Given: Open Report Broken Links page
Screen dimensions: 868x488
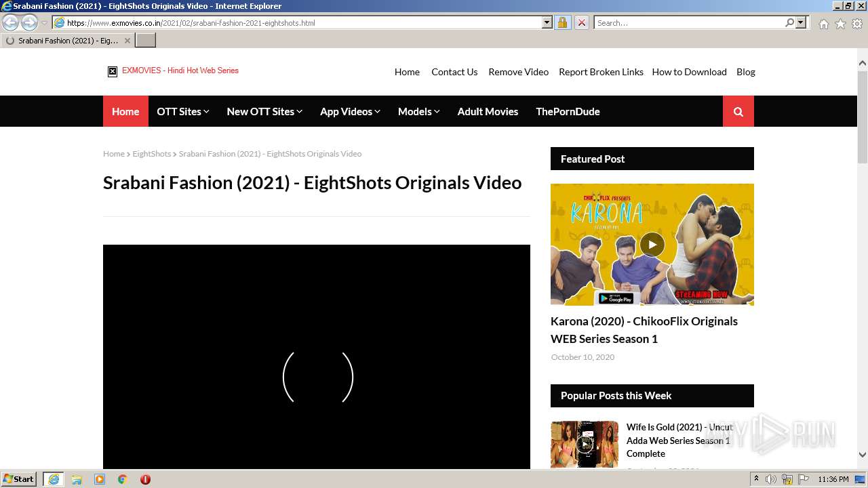Looking at the screenshot, I should [x=601, y=72].
